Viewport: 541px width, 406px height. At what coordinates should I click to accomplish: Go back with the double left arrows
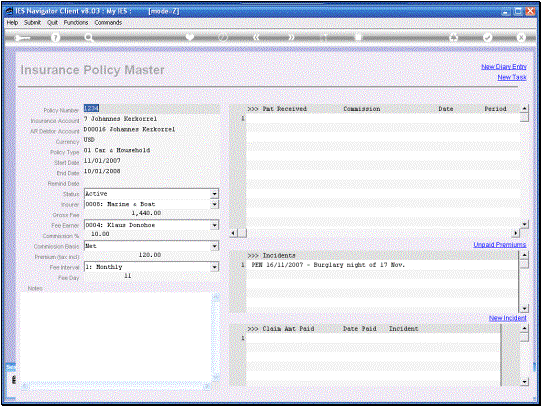click(256, 37)
